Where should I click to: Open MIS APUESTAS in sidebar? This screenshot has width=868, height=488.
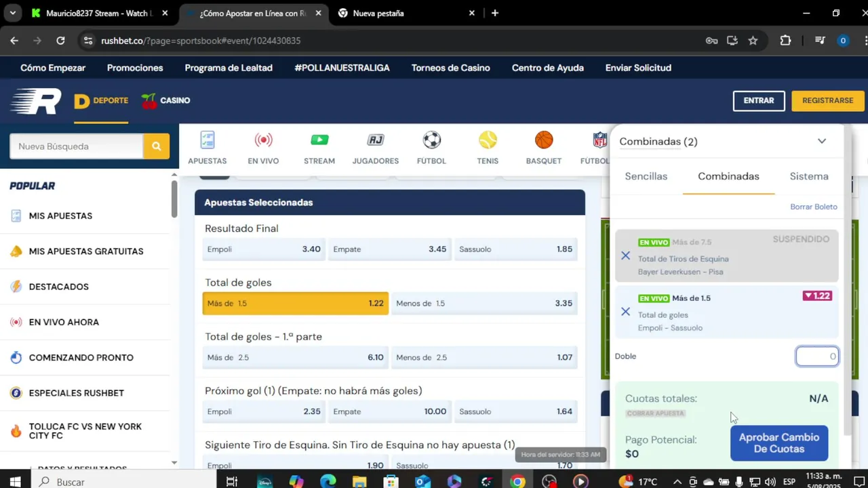[60, 216]
